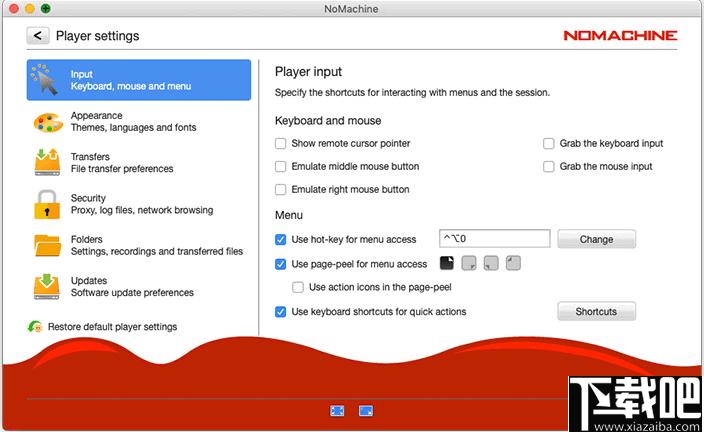Click the Updates download icon
704x432 pixels.
click(47, 287)
